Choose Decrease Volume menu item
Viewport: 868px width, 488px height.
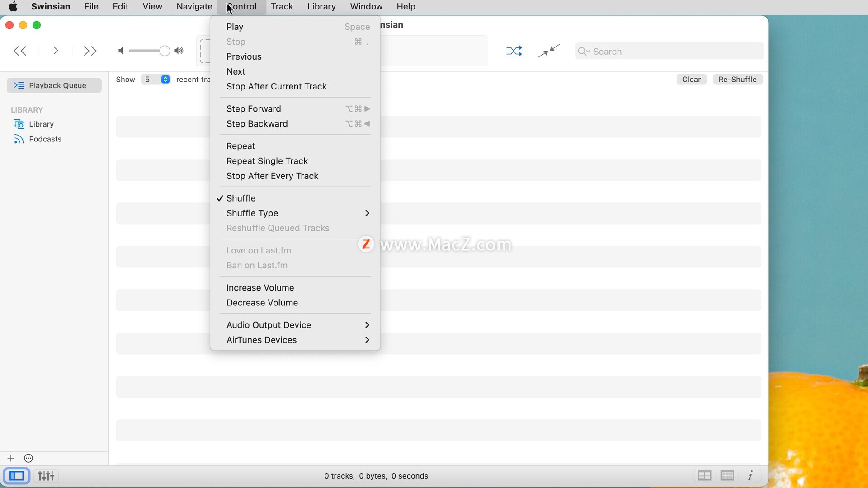tap(295, 302)
